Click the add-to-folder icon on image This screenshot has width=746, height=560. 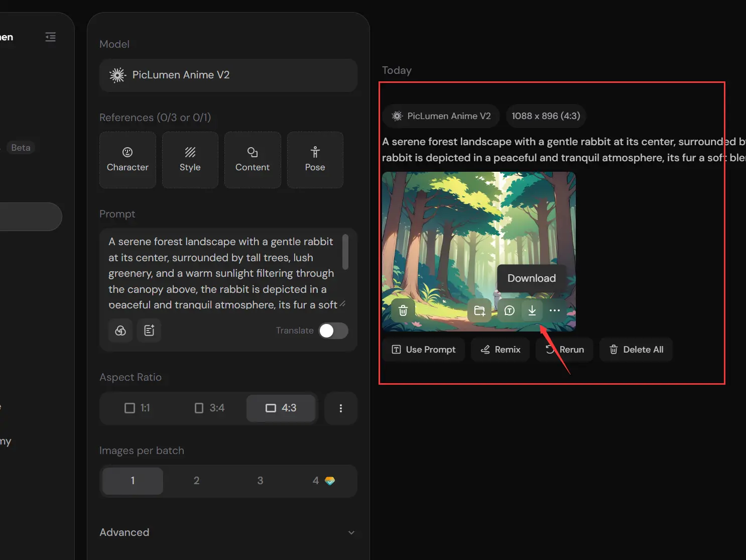[x=479, y=310]
